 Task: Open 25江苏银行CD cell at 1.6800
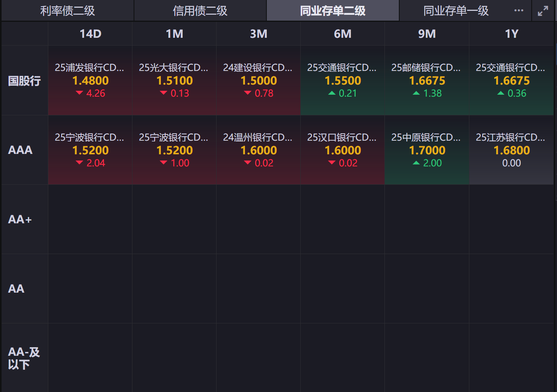pyautogui.click(x=511, y=150)
